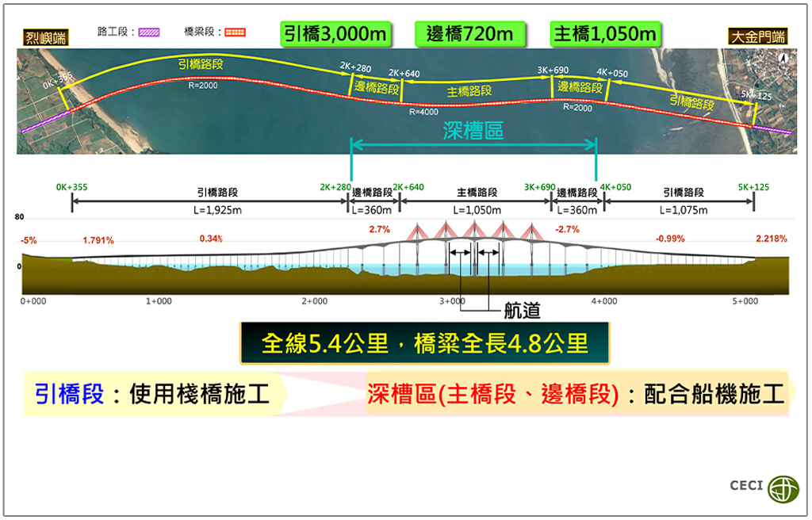Click the CECI globe logo

coord(786,486)
